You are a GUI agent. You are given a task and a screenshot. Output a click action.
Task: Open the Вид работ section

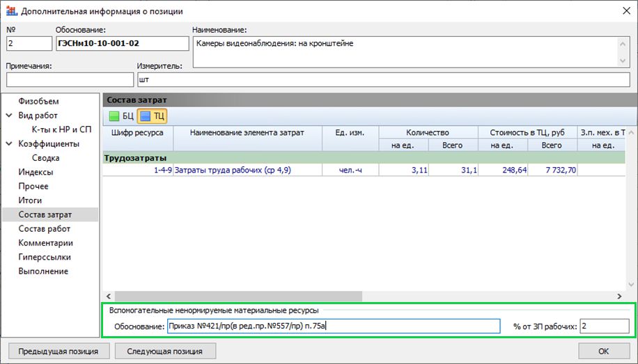[38, 116]
